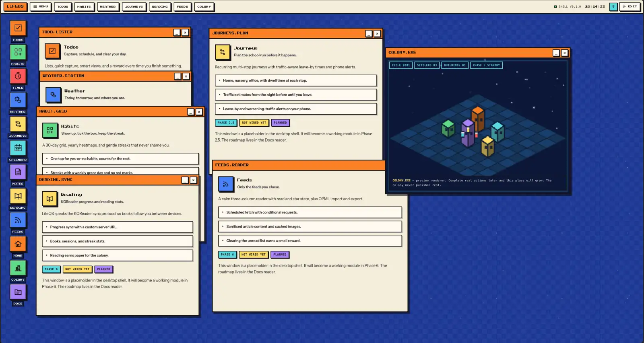Open the Docs sidebar icon
This screenshot has width=644, height=343.
click(x=18, y=292)
